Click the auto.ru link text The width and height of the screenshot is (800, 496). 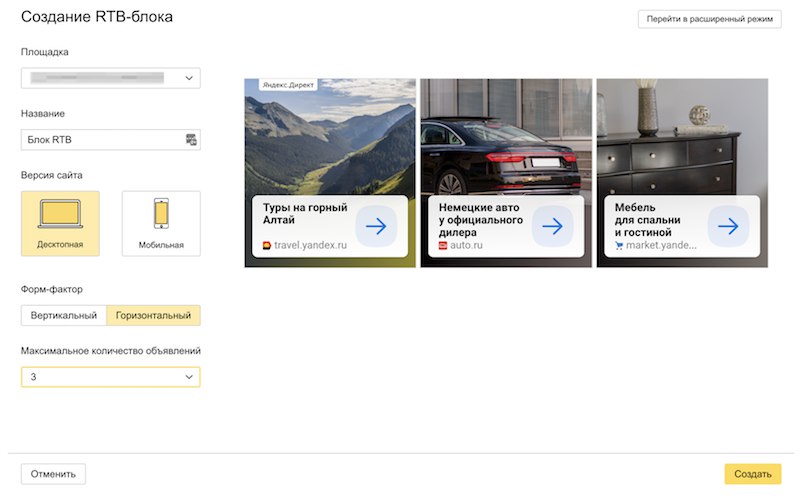pos(466,245)
